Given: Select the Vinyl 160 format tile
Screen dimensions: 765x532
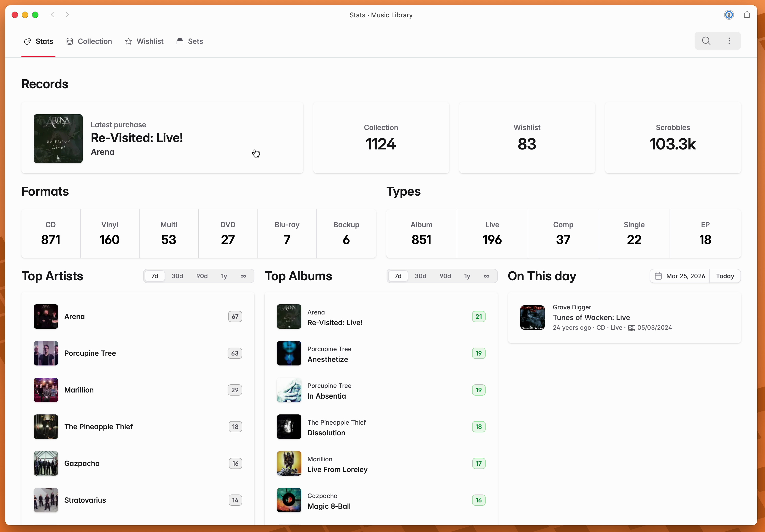Looking at the screenshot, I should click(110, 233).
